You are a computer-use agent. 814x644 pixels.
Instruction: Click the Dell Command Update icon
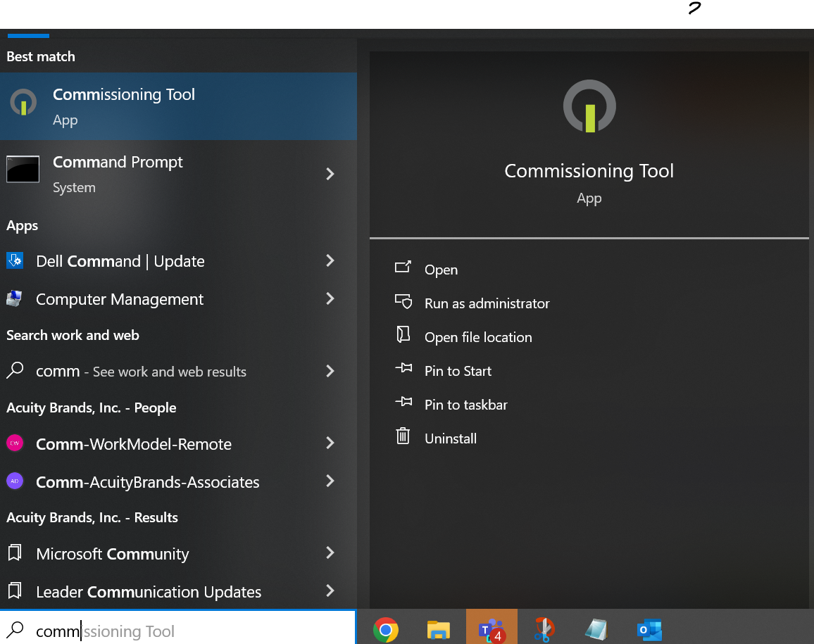pos(15,260)
